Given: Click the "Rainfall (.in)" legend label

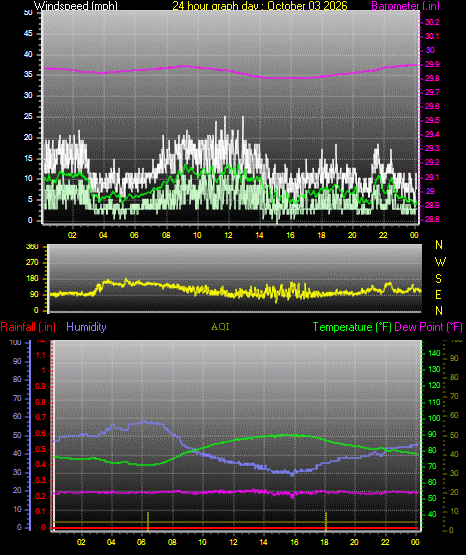Looking at the screenshot, I should 28,327.
